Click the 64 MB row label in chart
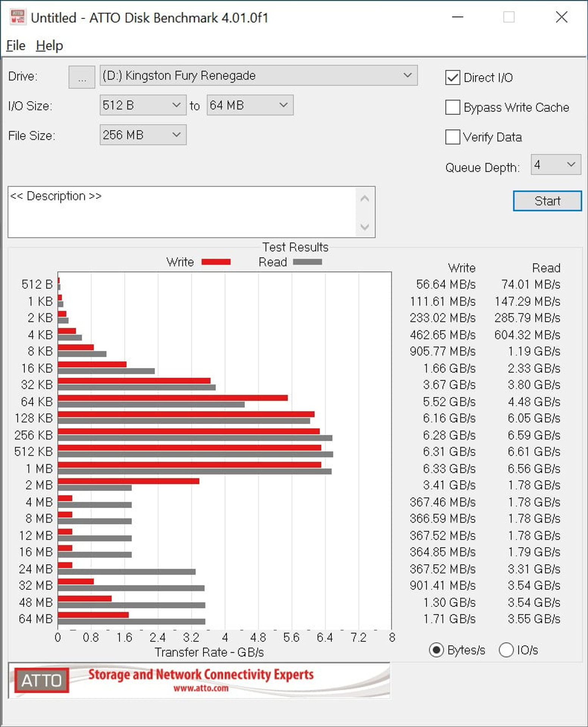 36,619
